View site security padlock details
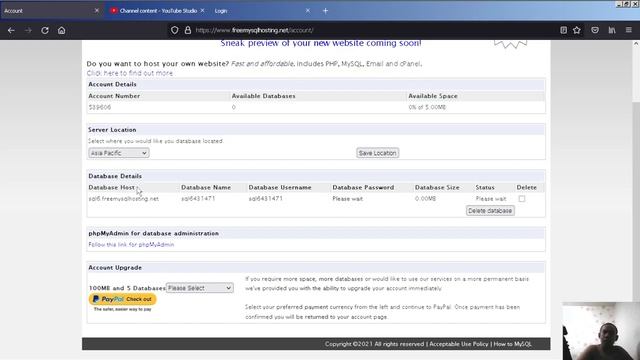Image resolution: width=640 pixels, height=360 pixels. (x=188, y=30)
